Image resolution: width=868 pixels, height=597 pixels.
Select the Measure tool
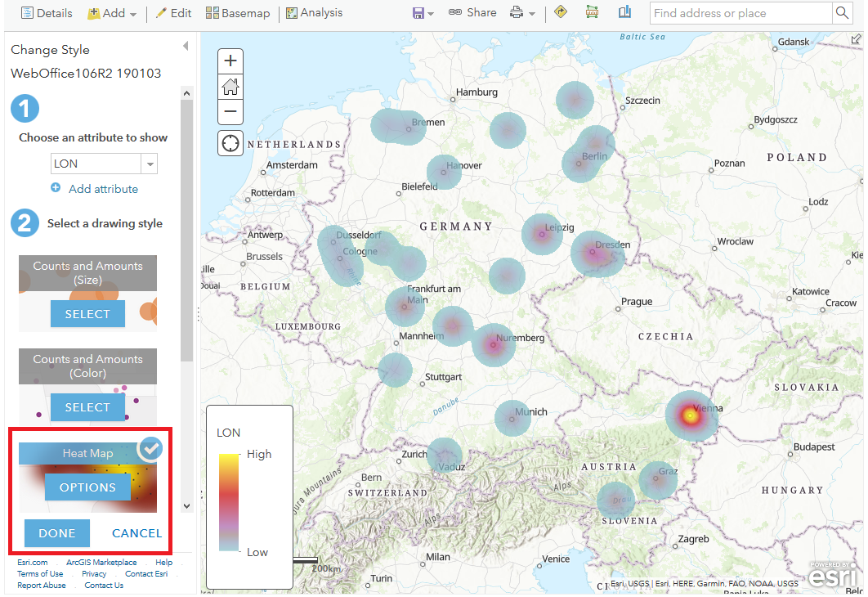592,13
